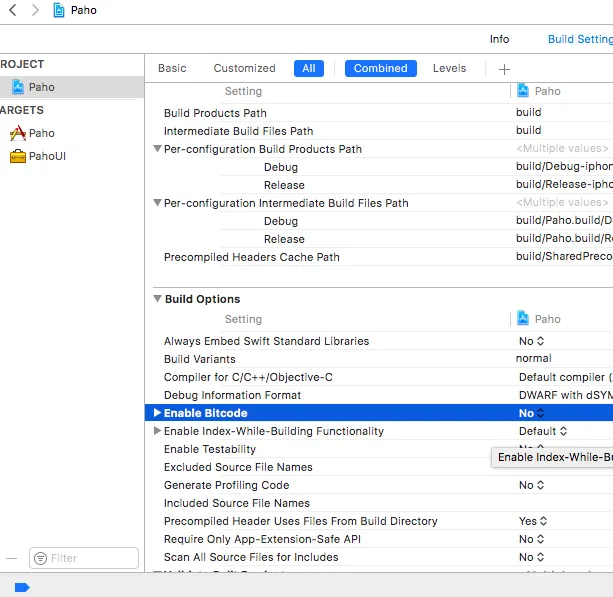Click the Paho project file icon in breadcrumb

[x=59, y=10]
